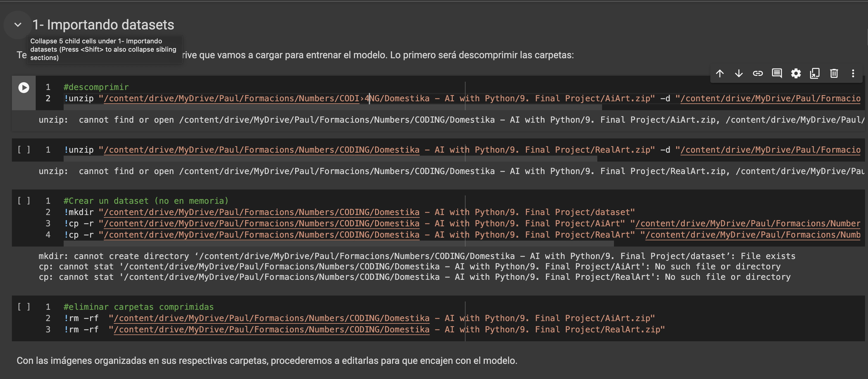Move the selected cell down
868x379 pixels.
tap(739, 73)
